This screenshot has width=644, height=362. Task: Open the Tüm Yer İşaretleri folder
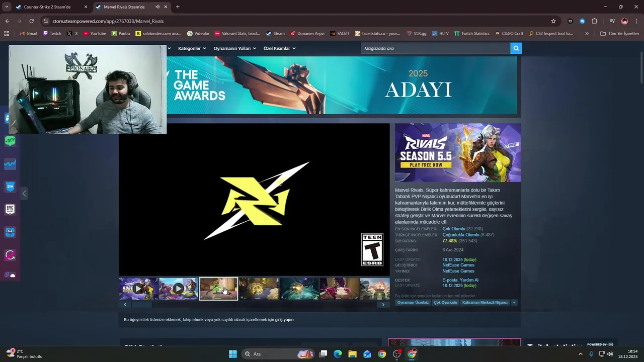[x=619, y=34]
